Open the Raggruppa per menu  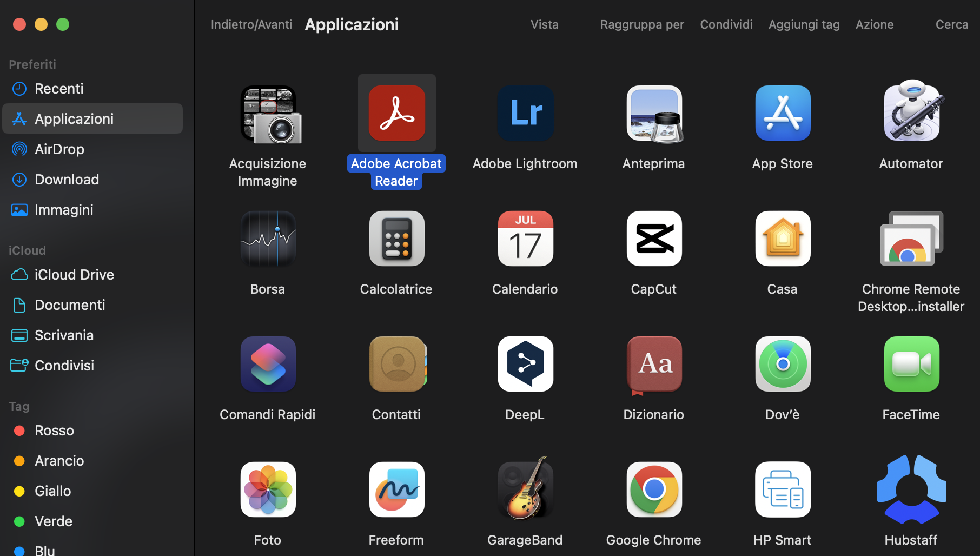pyautogui.click(x=642, y=24)
